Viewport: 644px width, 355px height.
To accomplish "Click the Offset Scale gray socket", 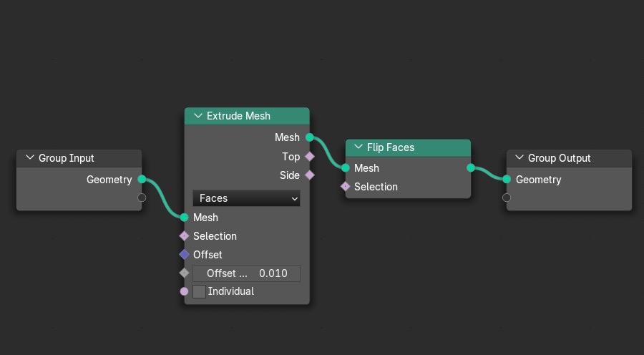I will pos(185,273).
